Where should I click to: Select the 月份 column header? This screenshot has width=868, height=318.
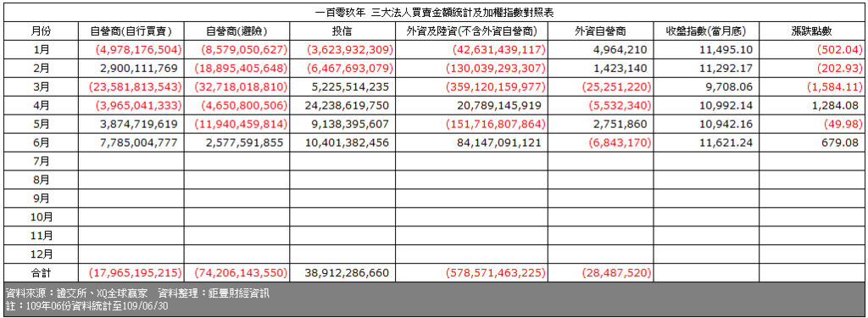(x=41, y=31)
